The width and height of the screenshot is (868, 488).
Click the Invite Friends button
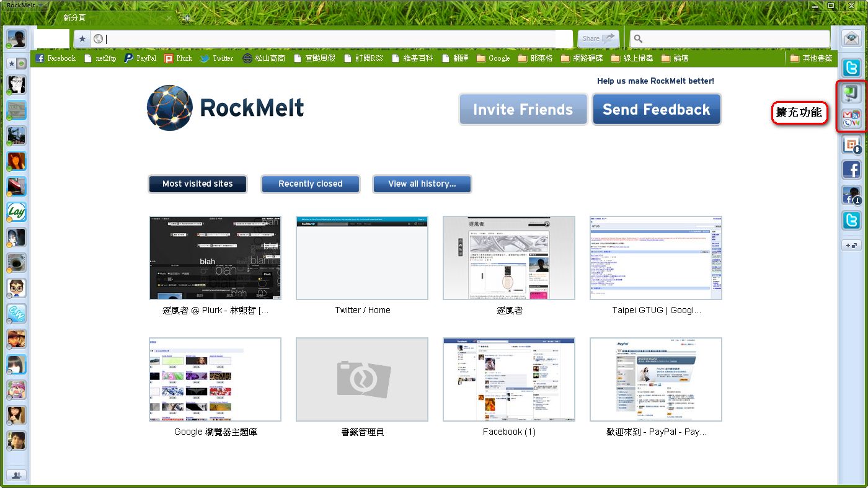click(523, 109)
